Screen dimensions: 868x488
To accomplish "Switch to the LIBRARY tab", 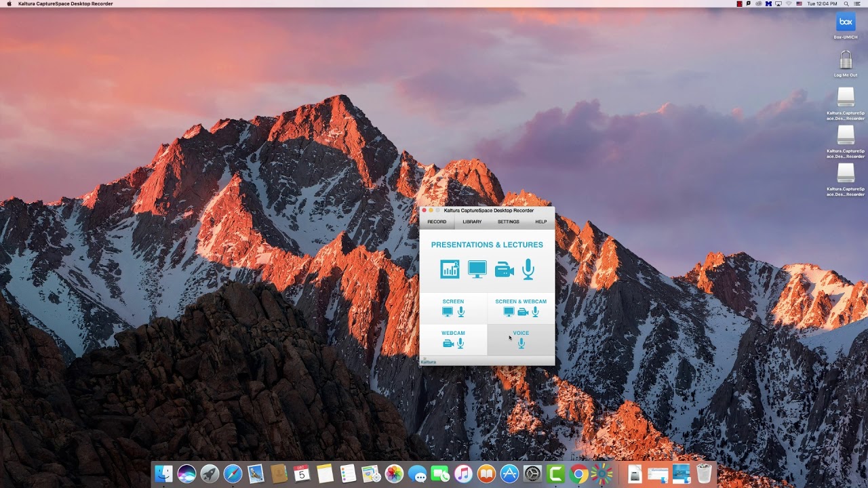I will coord(472,222).
